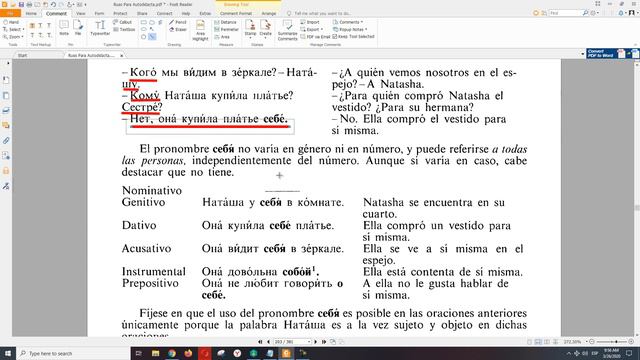640x360 pixels.
Task: Click the Area Highlight tool
Action: (x=200, y=31)
